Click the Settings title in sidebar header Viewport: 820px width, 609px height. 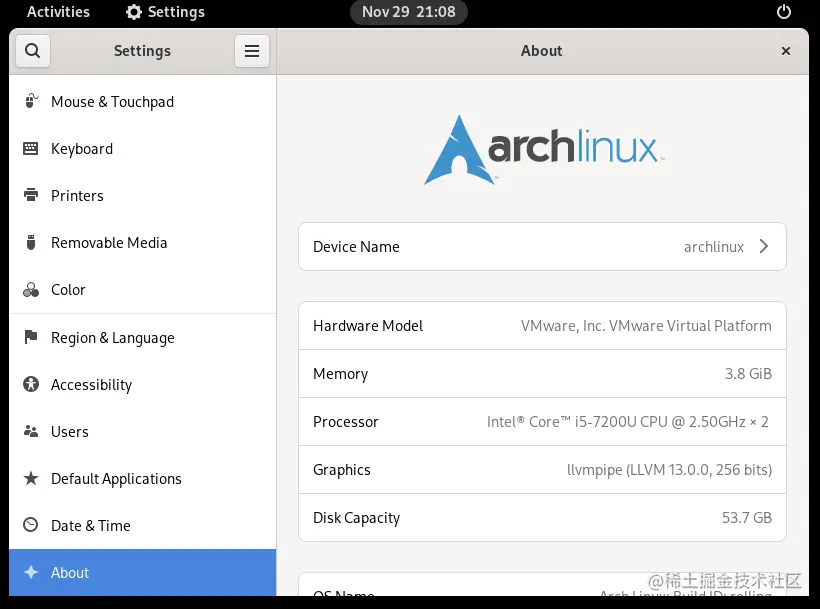coord(142,51)
